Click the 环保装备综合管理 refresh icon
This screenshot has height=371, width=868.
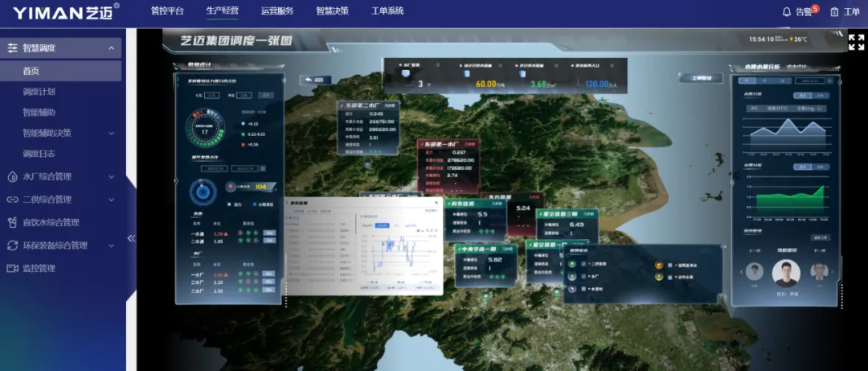pyautogui.click(x=12, y=245)
